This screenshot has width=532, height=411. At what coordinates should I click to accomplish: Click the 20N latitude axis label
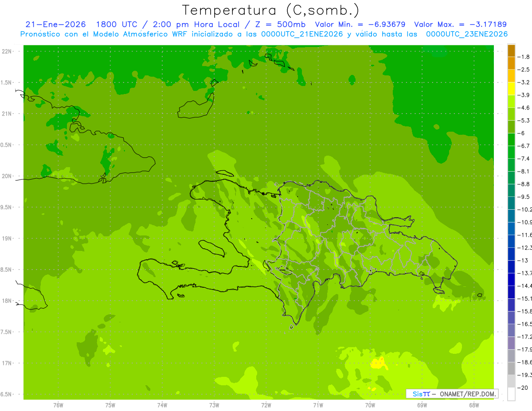click(x=7, y=176)
